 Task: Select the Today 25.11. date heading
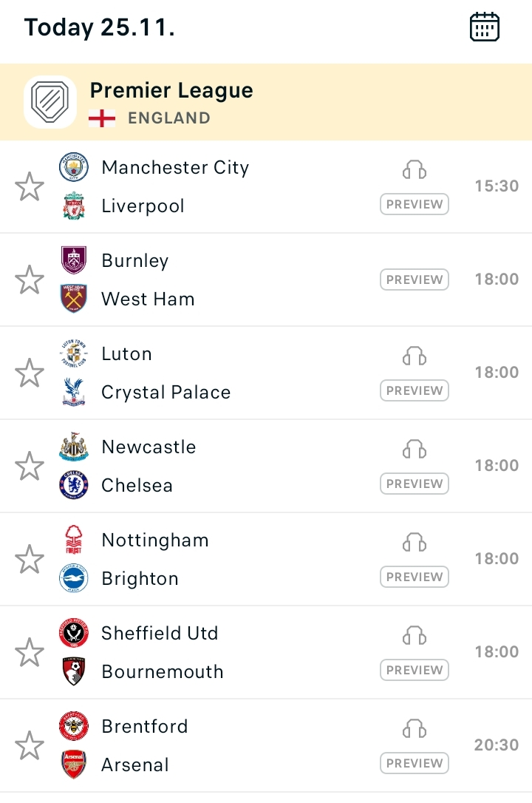point(100,27)
